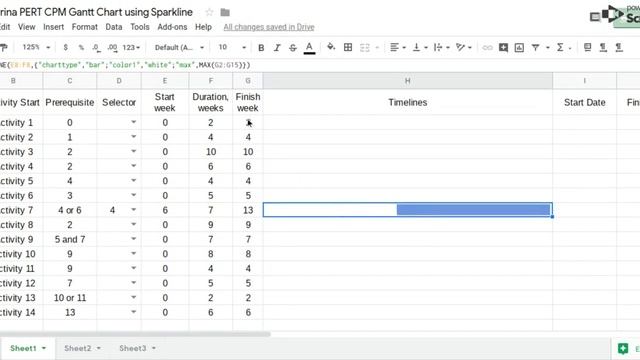Open Selector dropdown for Activity 7 row

(x=133, y=210)
